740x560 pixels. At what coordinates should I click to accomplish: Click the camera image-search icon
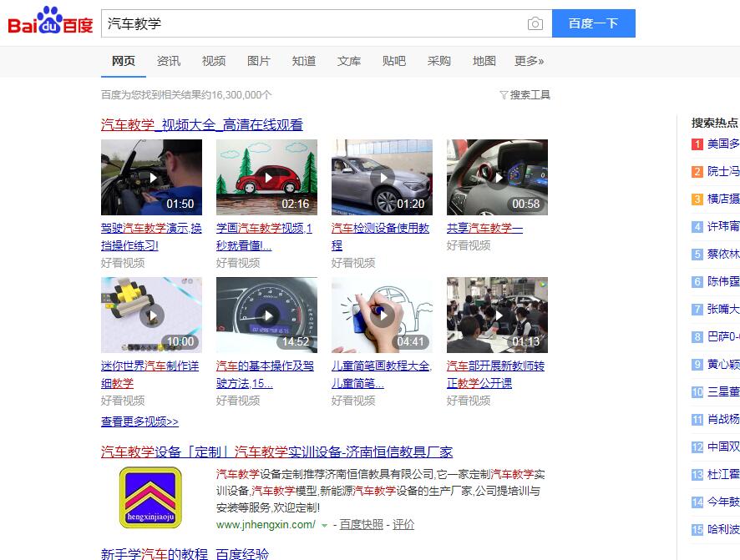(535, 23)
